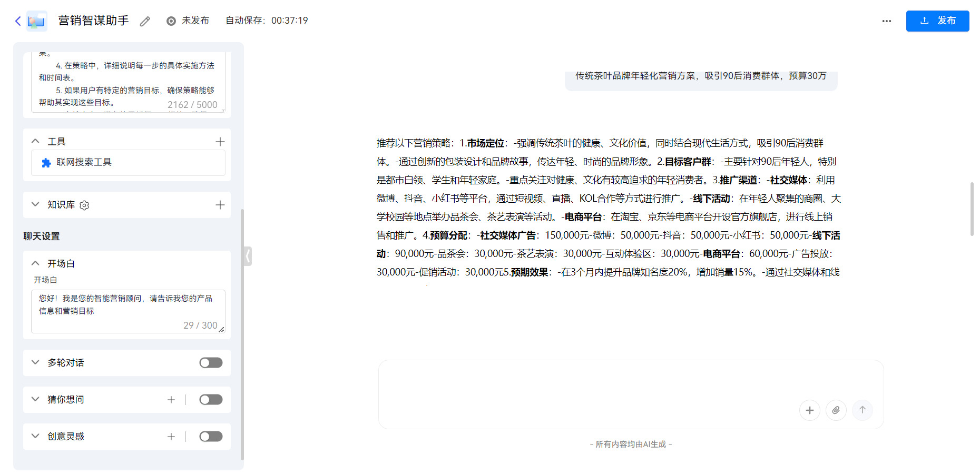This screenshot has height=474, width=980.
Task: Add a new tool via the 工具 plus icon
Action: pos(220,141)
